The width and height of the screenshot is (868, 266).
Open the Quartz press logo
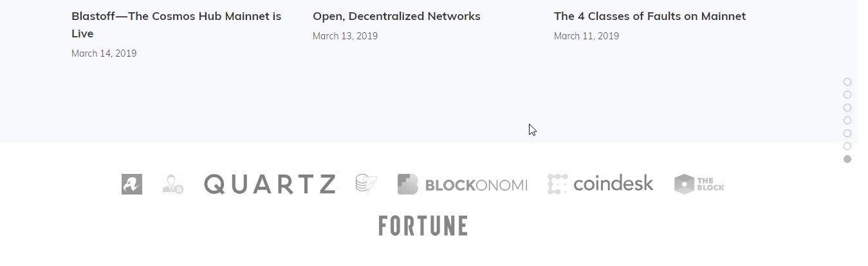[x=270, y=184]
